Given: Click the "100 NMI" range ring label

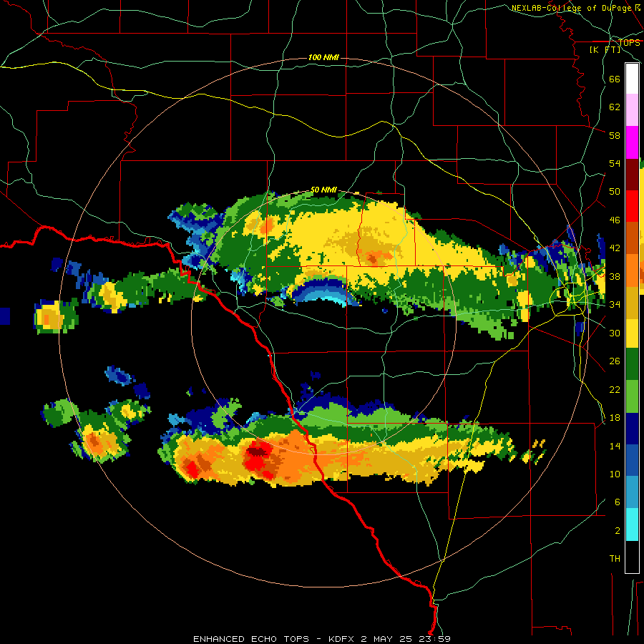Looking at the screenshot, I should [323, 57].
